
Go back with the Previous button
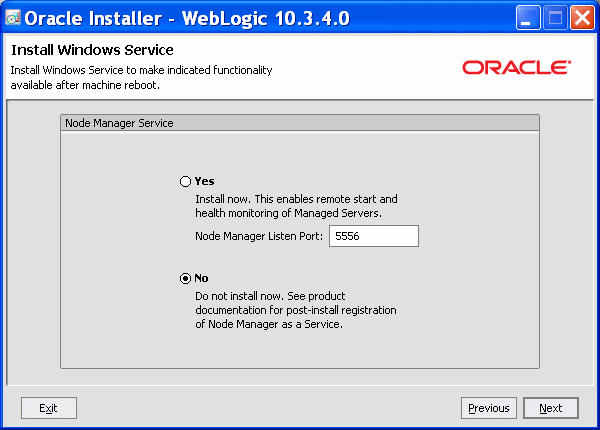(489, 408)
